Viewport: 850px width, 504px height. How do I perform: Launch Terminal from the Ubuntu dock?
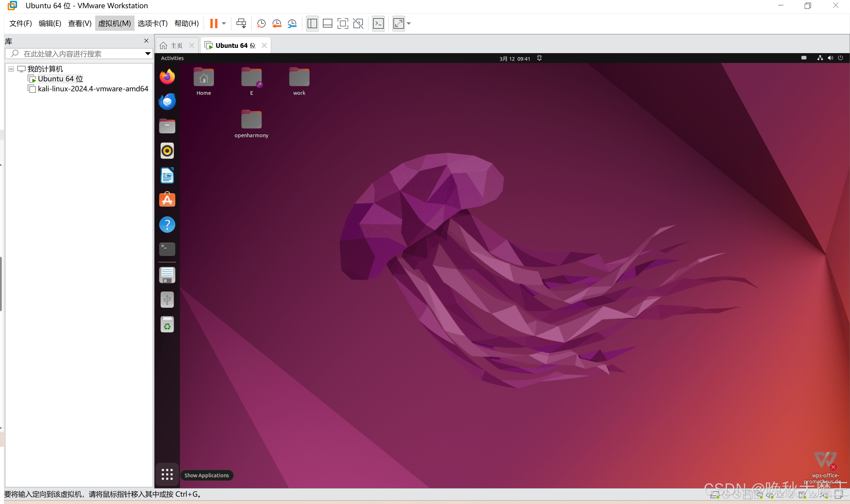(167, 249)
